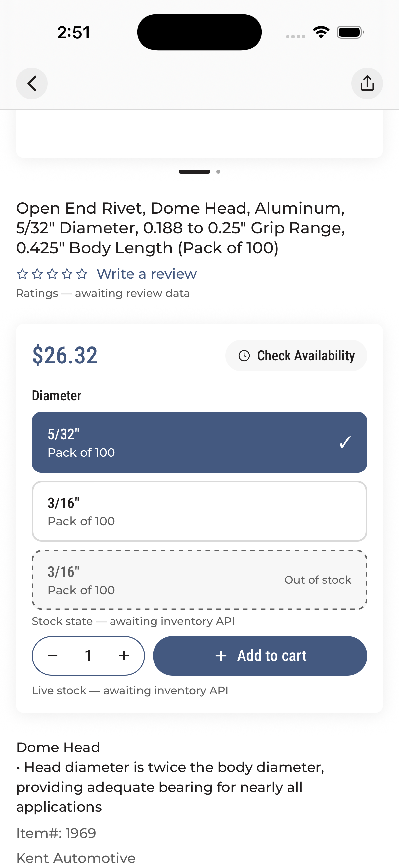The width and height of the screenshot is (399, 868).
Task: Tap the first rating star
Action: [22, 274]
